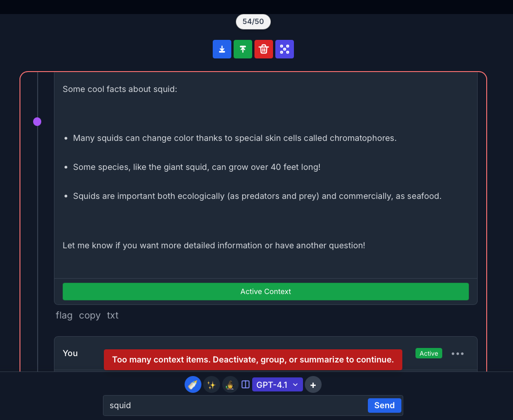
Task: Toggle the Active badge on You message
Action: tap(429, 353)
